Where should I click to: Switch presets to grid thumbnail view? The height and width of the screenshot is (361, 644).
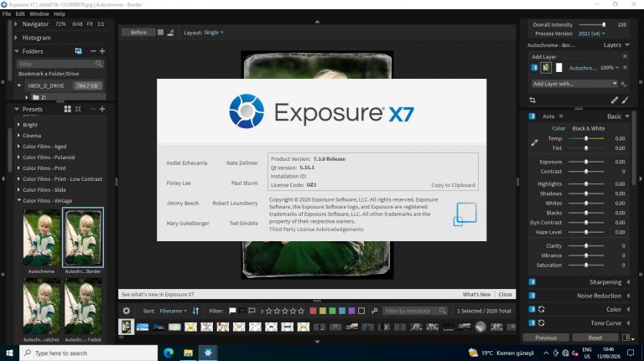point(67,109)
